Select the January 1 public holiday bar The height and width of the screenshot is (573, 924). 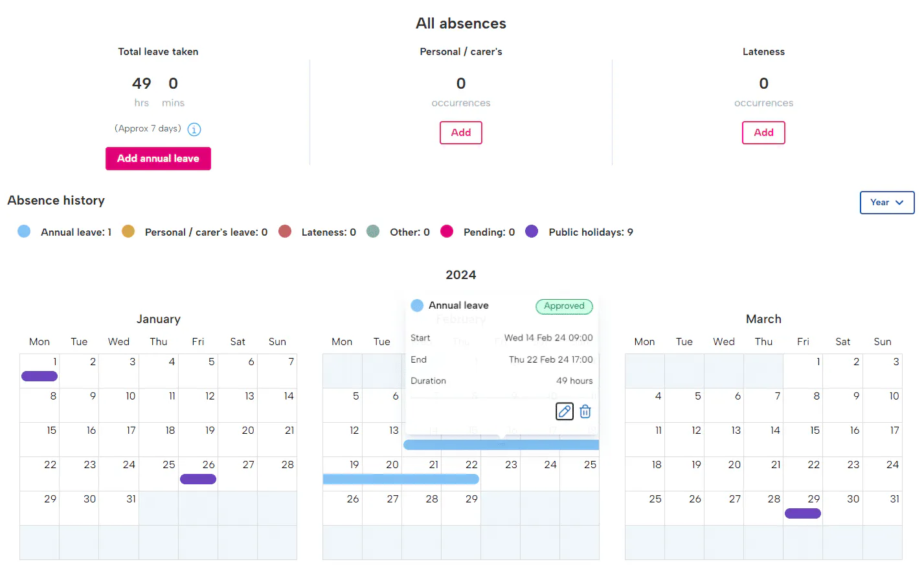(x=39, y=376)
